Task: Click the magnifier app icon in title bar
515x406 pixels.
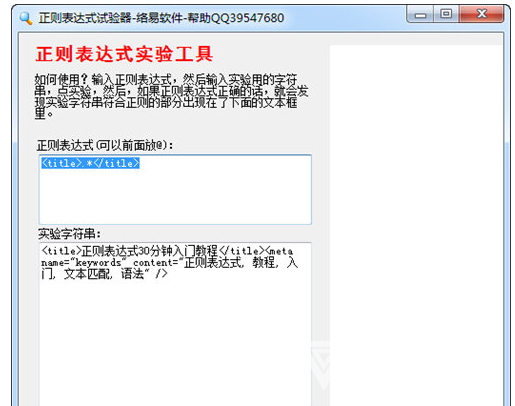Action: pos(26,18)
